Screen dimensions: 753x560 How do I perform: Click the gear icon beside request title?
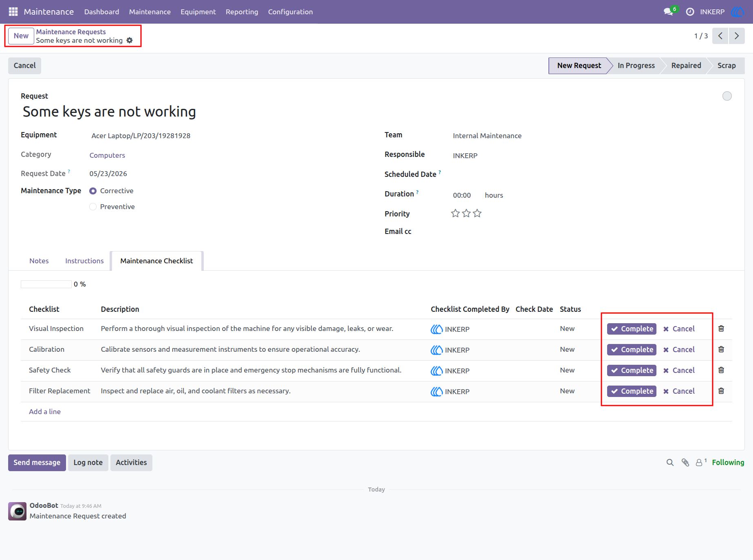pyautogui.click(x=130, y=40)
